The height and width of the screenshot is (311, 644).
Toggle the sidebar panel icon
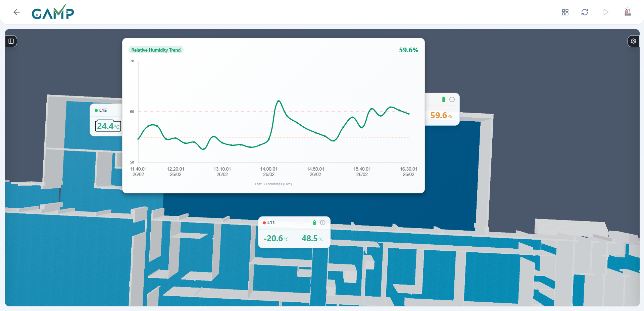click(11, 41)
